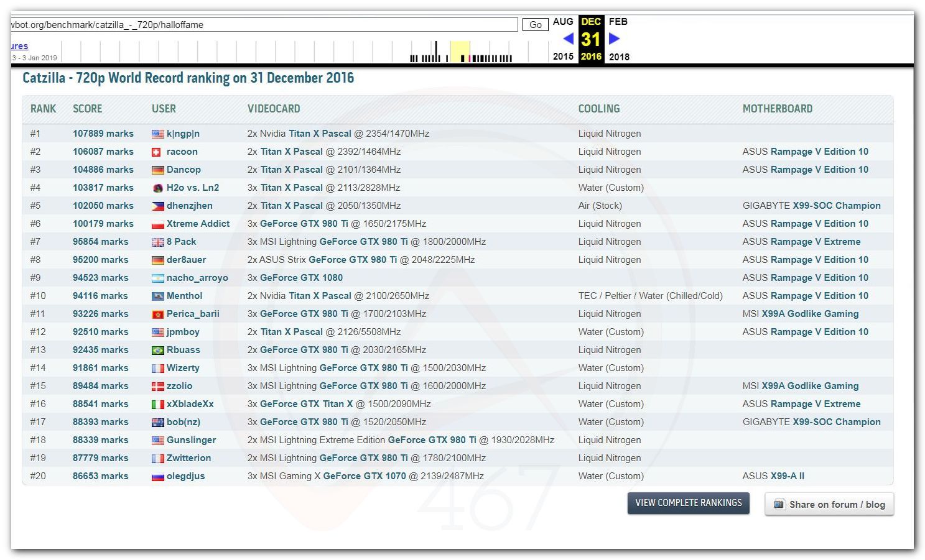Open the captures link in Wayback toolbar

coord(19,46)
